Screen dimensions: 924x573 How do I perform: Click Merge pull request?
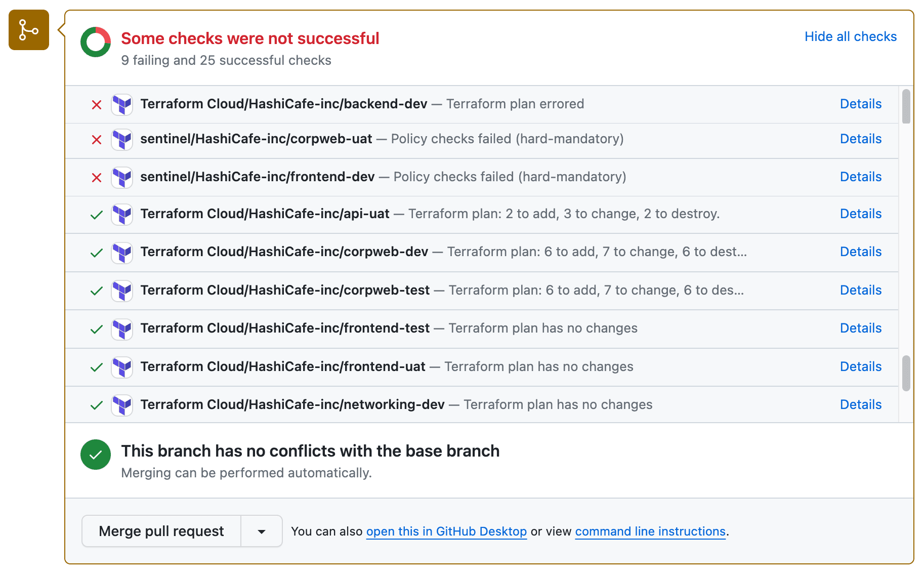pyautogui.click(x=161, y=531)
